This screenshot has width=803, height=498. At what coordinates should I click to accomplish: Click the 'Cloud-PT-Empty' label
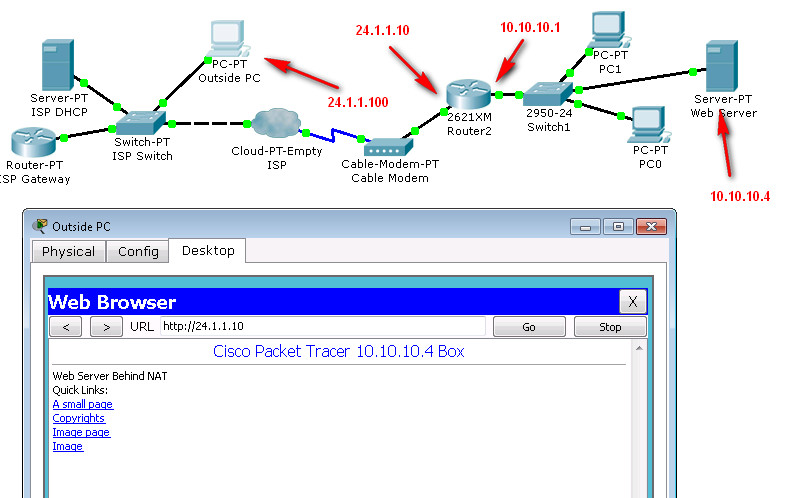pyautogui.click(x=277, y=151)
